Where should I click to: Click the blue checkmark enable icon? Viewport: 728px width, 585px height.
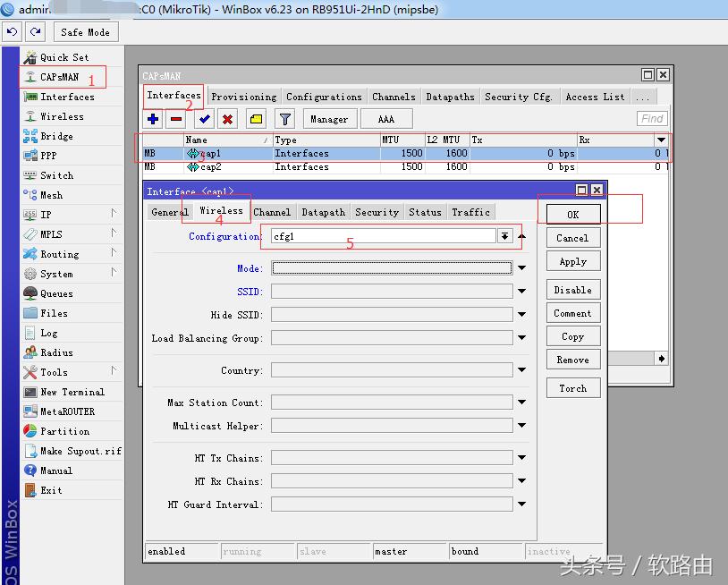(205, 119)
